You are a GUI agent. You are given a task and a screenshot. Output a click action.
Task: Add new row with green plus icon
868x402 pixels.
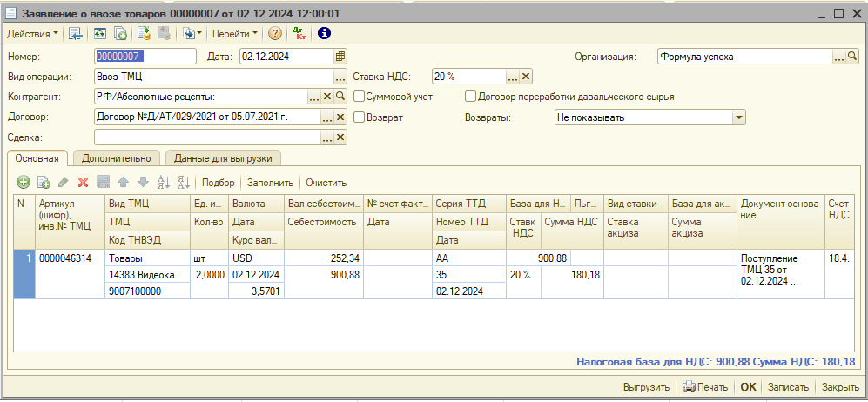(x=24, y=183)
